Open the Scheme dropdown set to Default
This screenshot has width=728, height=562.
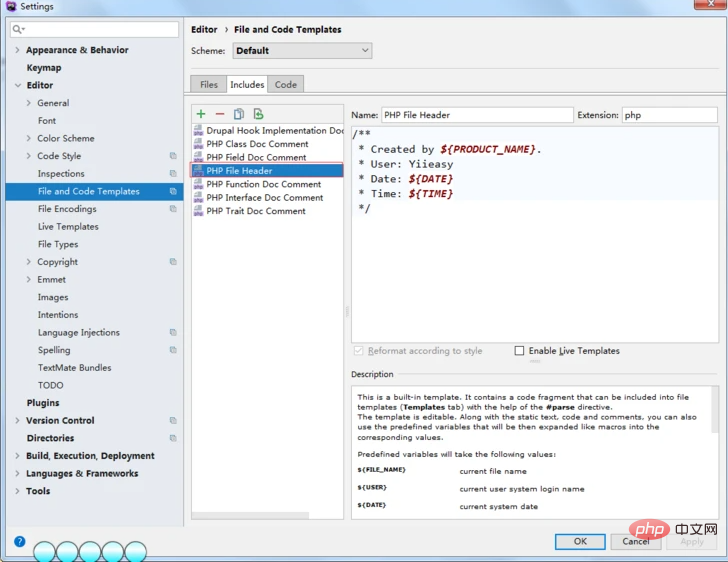[x=302, y=50]
